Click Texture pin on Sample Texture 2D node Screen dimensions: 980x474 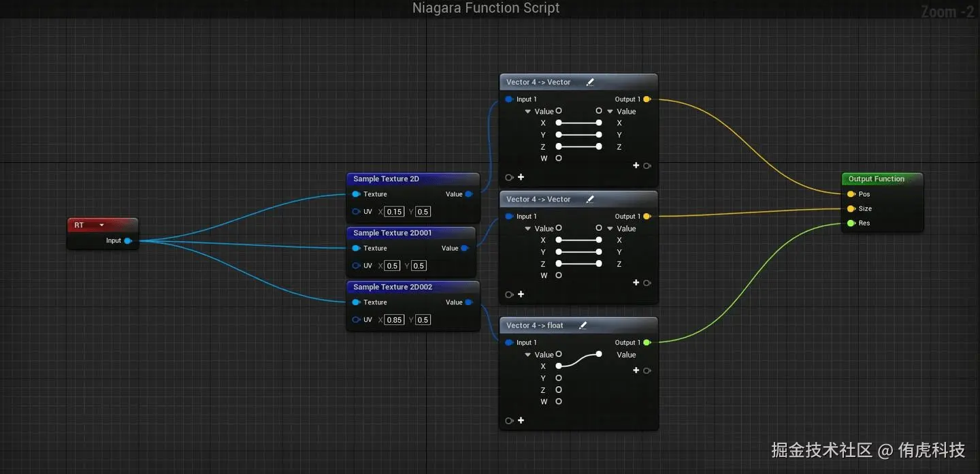357,194
